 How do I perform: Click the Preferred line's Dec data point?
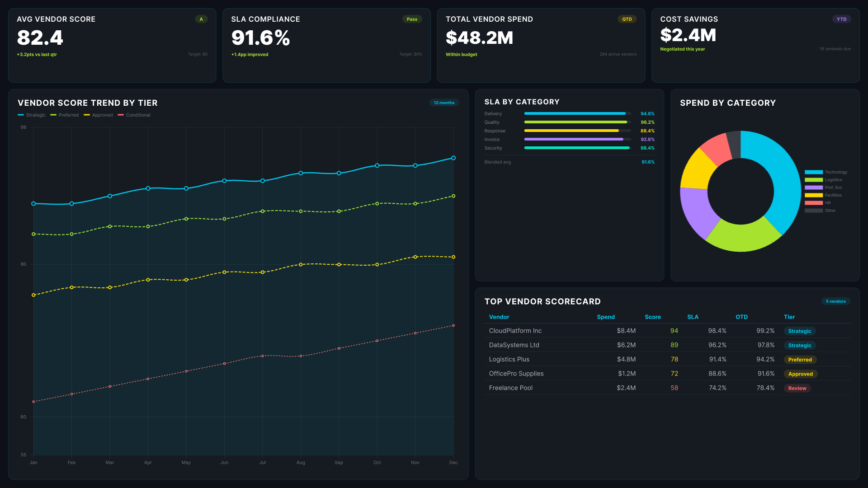click(x=453, y=196)
